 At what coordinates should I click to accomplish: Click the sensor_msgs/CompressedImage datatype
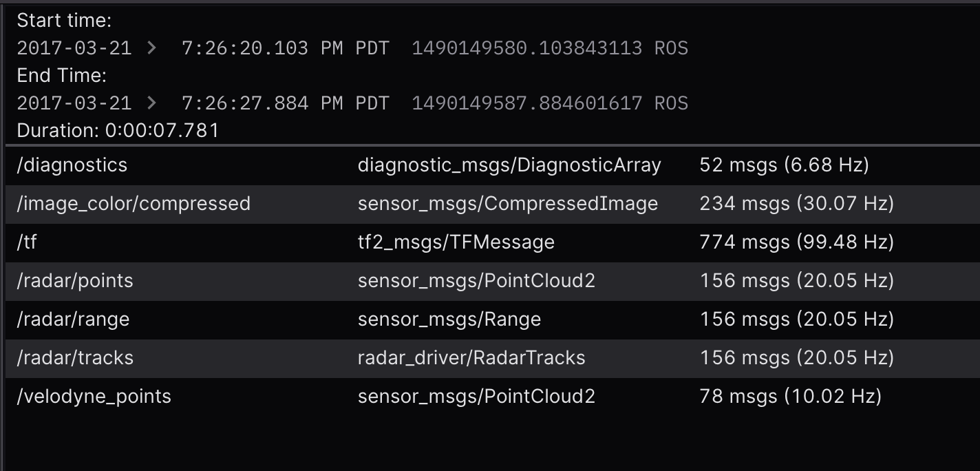[507, 204]
